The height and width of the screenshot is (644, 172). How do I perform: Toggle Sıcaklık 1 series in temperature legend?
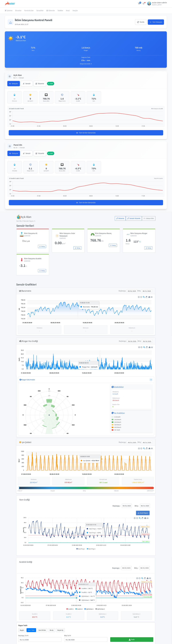(70, 609)
